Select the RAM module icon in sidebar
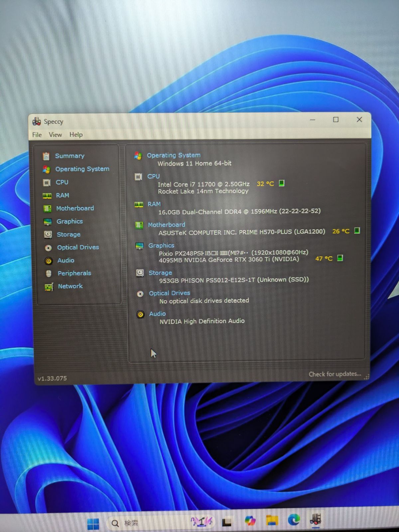The height and width of the screenshot is (532, 399). (x=47, y=196)
